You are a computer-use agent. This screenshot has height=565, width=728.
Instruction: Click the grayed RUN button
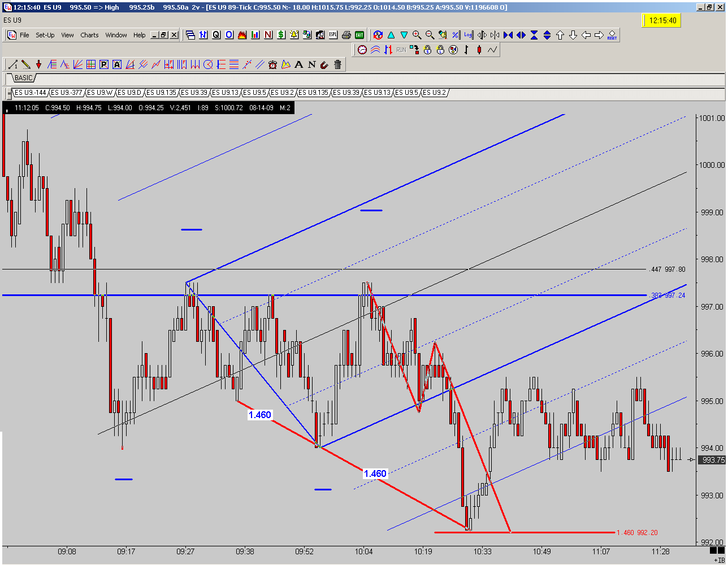click(401, 50)
